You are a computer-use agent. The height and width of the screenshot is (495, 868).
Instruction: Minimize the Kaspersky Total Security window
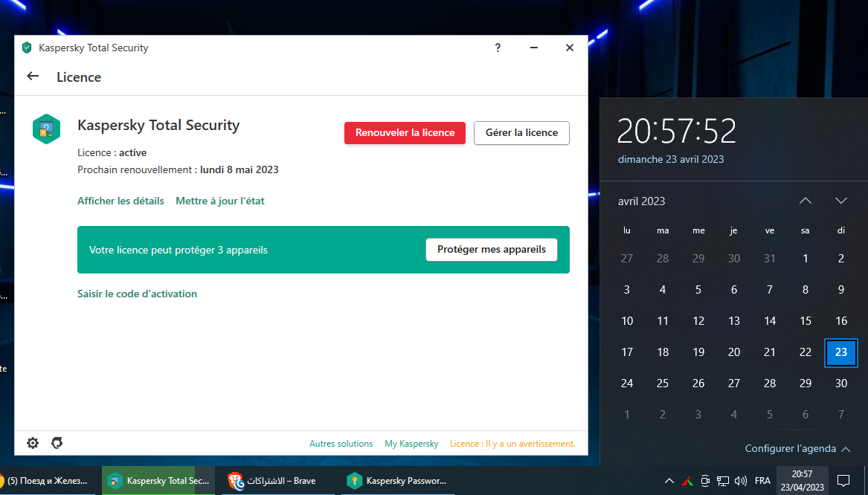coord(533,48)
